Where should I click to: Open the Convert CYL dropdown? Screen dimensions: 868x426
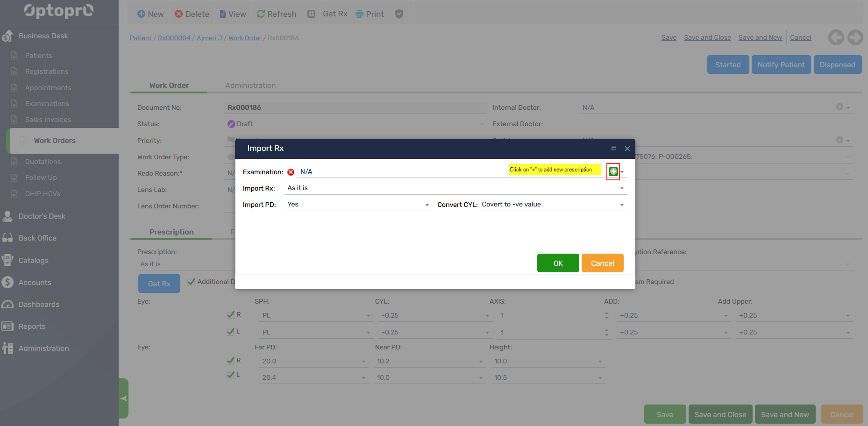pos(621,205)
